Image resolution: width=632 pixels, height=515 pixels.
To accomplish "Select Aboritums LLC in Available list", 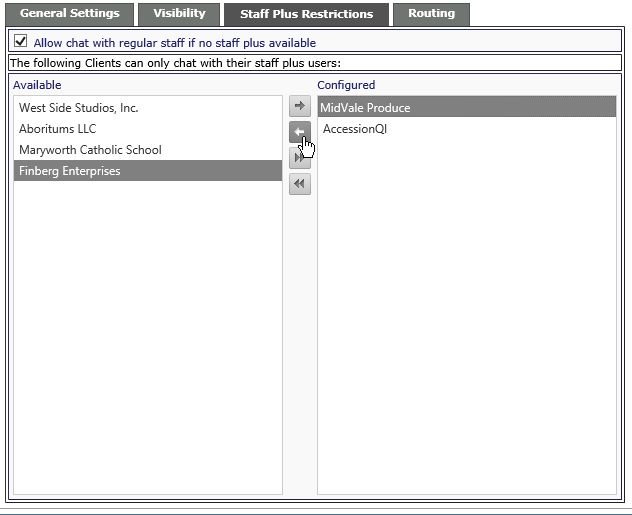I will [x=148, y=129].
